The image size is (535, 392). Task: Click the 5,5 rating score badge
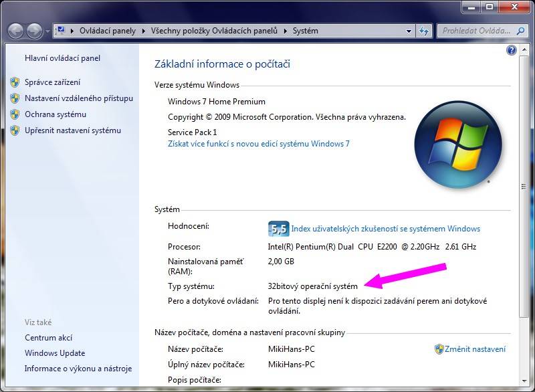pos(278,229)
